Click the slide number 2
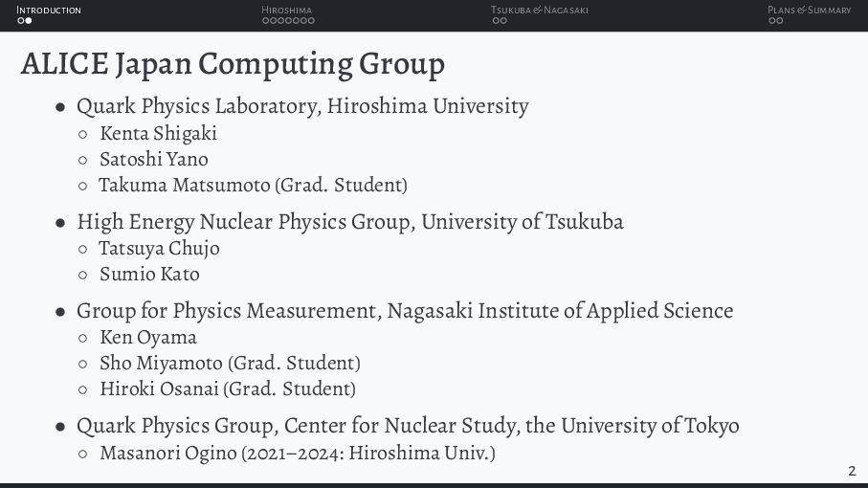The image size is (868, 488). 852,471
